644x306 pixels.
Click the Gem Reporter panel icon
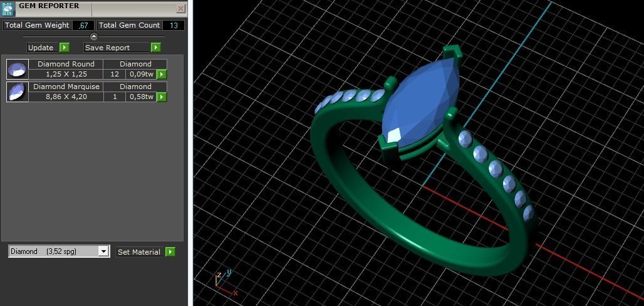point(8,9)
